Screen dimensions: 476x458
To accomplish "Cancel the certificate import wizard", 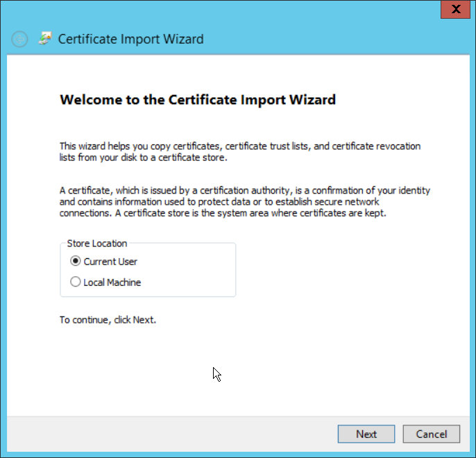I will coord(431,434).
